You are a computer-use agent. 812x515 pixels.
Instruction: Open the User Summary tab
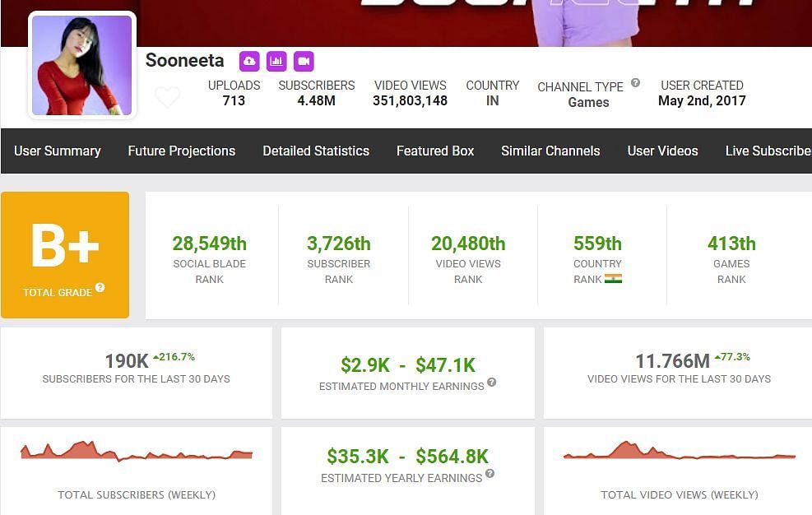tap(58, 151)
